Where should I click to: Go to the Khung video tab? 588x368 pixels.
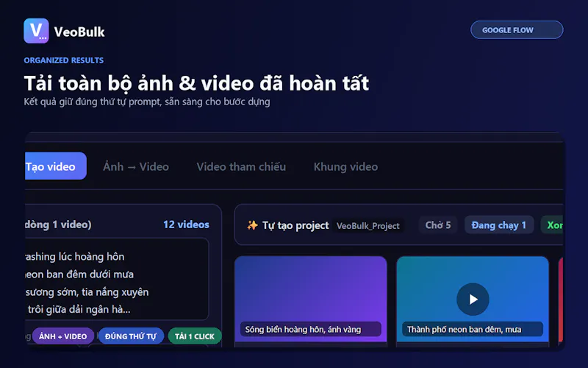click(x=345, y=166)
